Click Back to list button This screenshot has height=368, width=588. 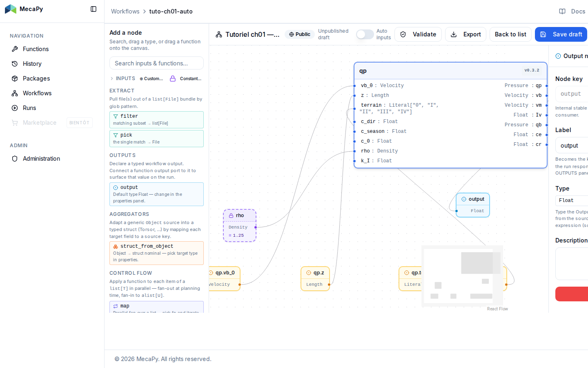[x=510, y=34]
